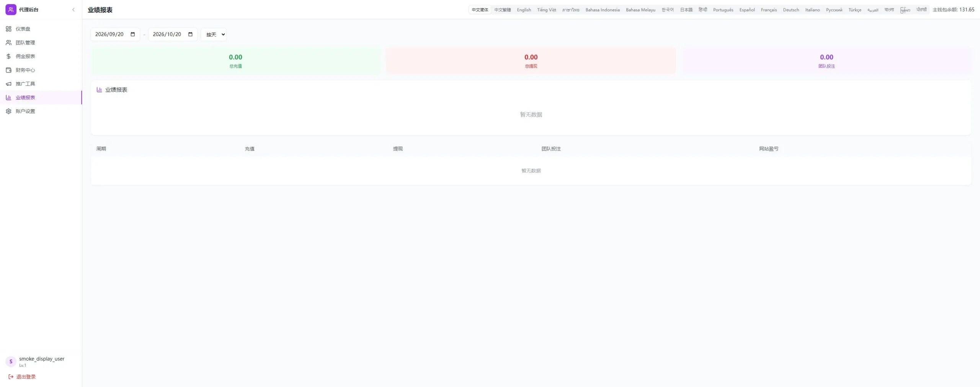The width and height of the screenshot is (980, 387).
Task: Click the 业绩报表 bar chart sidebar icon
Action: pyautogui.click(x=8, y=97)
